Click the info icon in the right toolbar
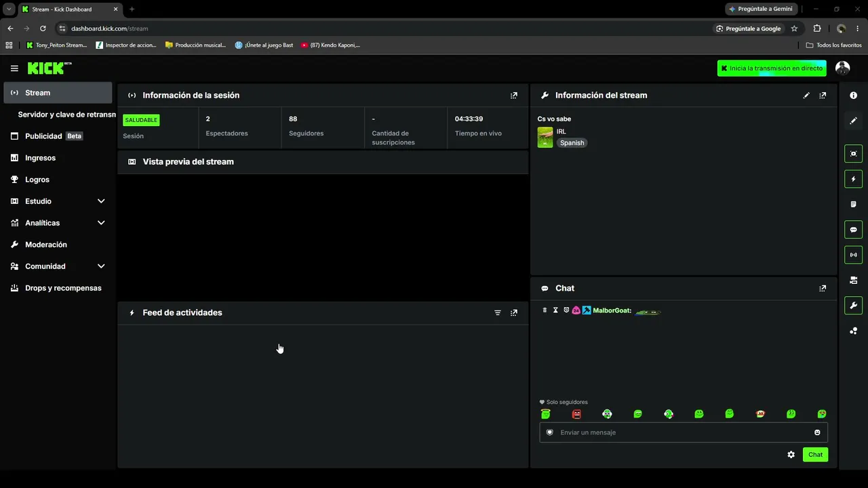The height and width of the screenshot is (488, 868). pos(854,96)
